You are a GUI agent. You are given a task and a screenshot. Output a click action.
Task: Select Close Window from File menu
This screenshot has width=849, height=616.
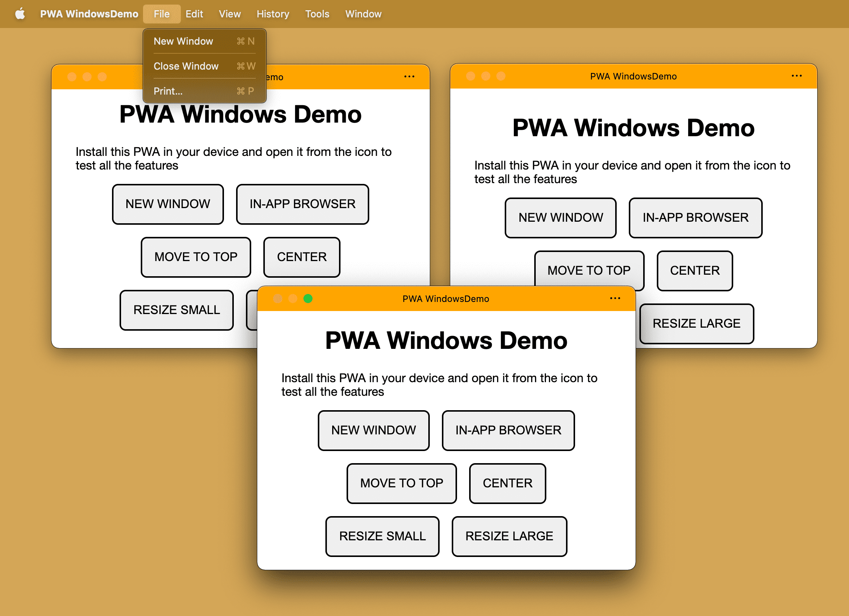(187, 65)
